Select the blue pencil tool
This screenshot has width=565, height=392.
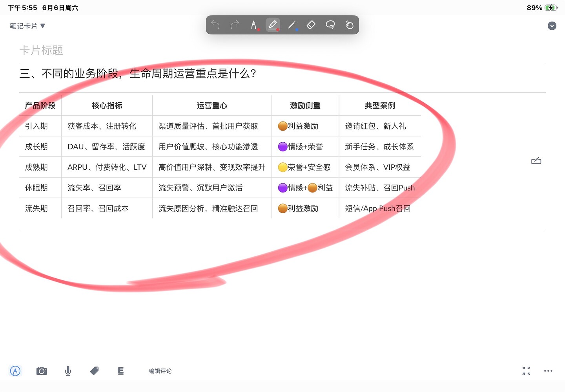click(292, 25)
